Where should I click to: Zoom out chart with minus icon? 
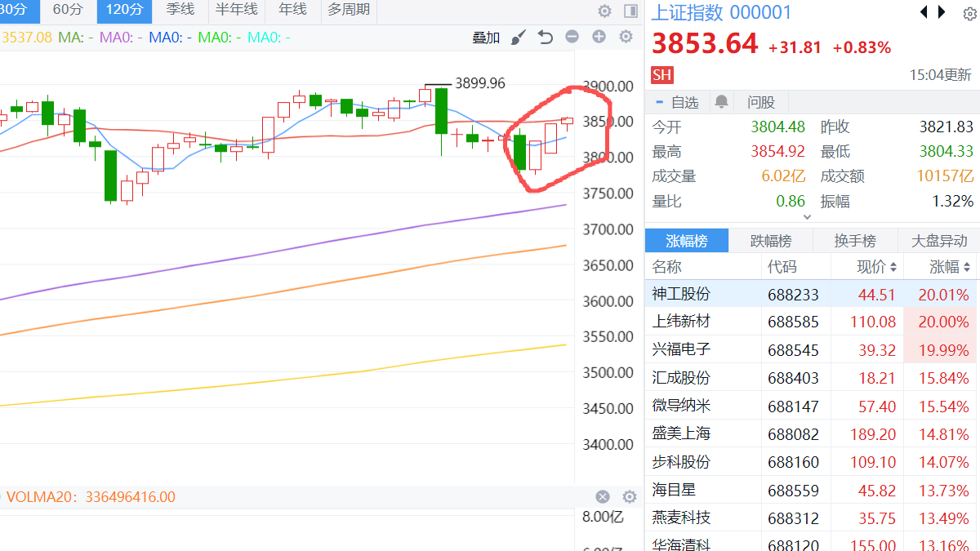coord(572,37)
